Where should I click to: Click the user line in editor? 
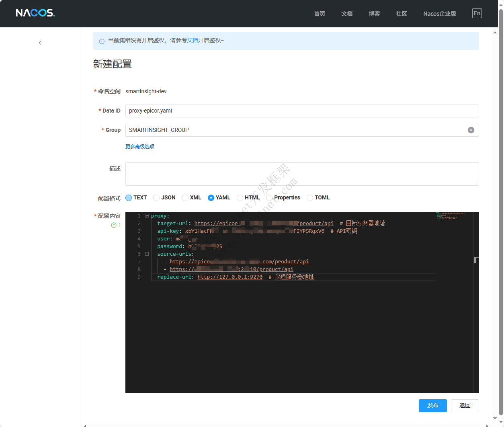click(x=177, y=239)
